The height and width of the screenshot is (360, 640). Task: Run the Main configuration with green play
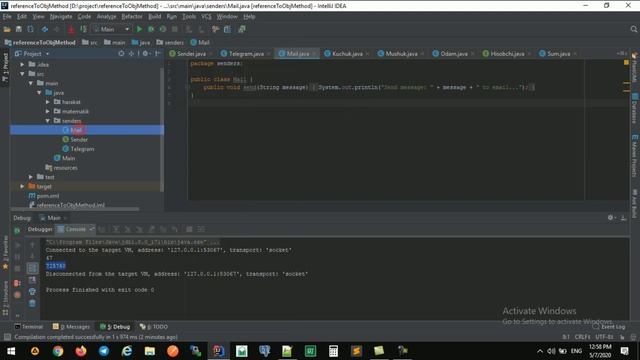coord(139,29)
